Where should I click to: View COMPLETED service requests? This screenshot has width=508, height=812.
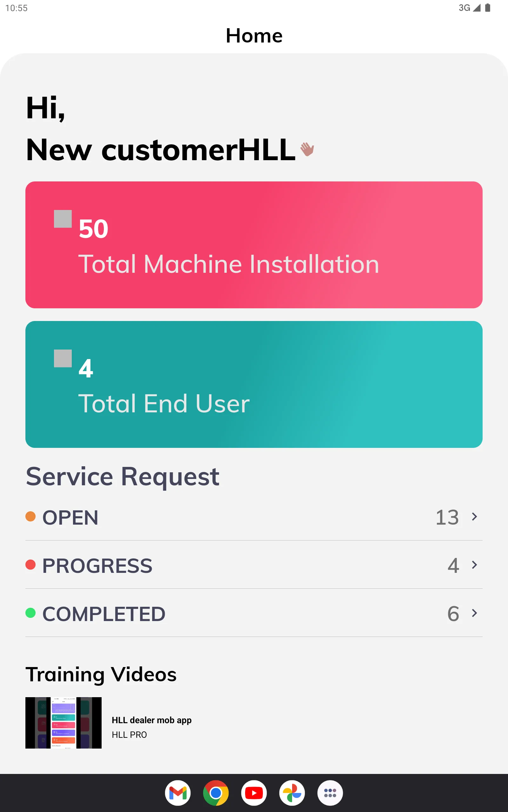(254, 613)
